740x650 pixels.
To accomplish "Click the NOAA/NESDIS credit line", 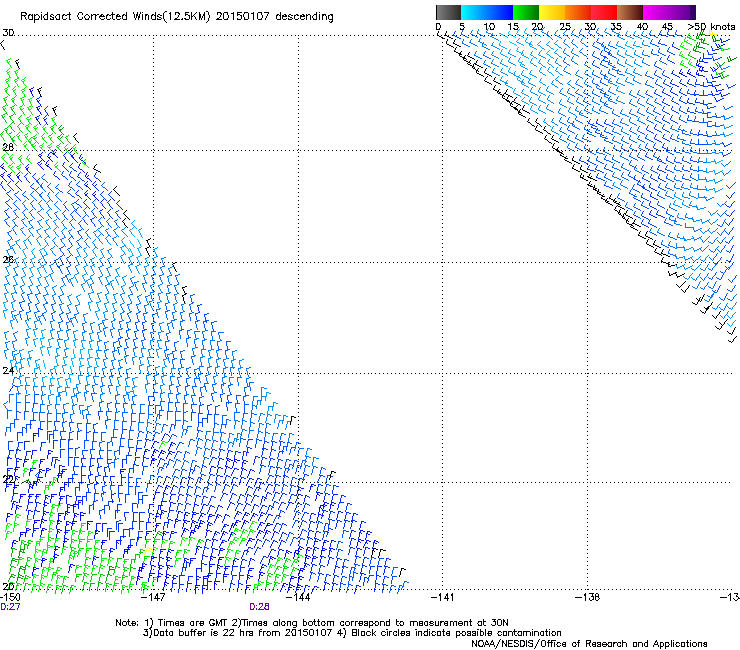I will pyautogui.click(x=589, y=644).
